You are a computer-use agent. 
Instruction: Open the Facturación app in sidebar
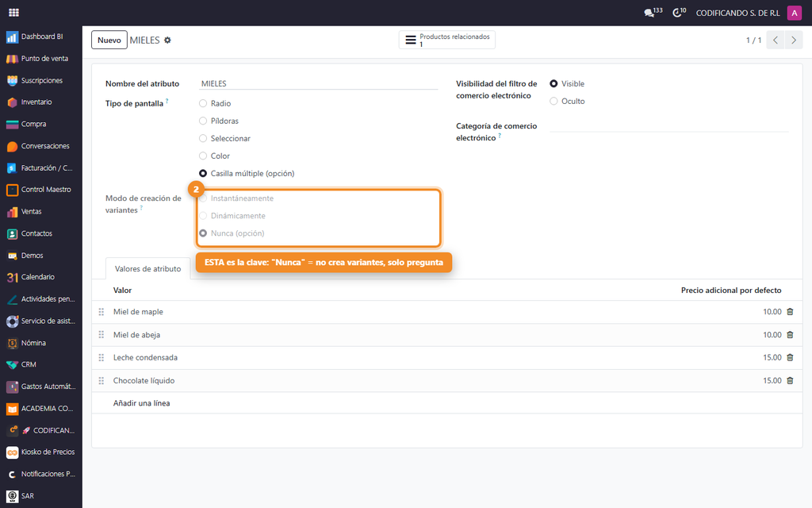pos(41,168)
